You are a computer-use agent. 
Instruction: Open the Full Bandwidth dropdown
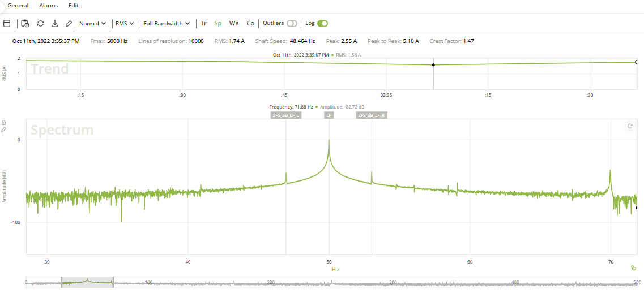(x=167, y=24)
